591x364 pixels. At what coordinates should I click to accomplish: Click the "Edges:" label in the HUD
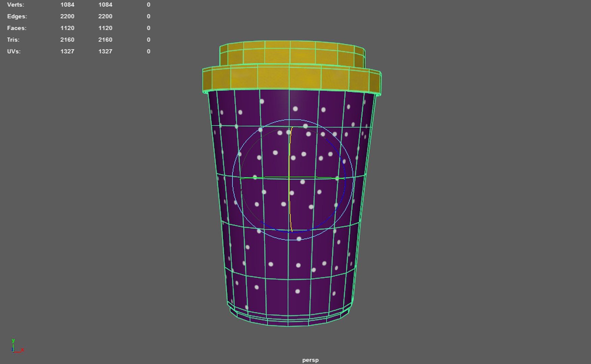click(x=17, y=16)
